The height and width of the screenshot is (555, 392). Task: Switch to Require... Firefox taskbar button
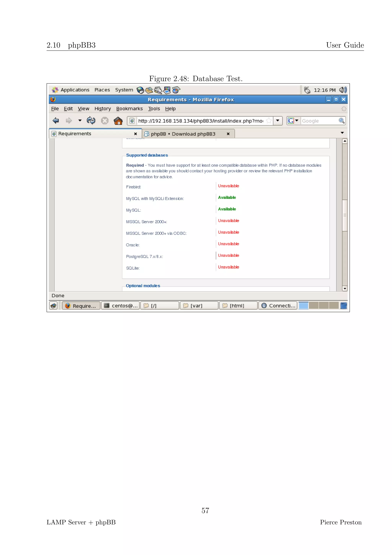81,306
